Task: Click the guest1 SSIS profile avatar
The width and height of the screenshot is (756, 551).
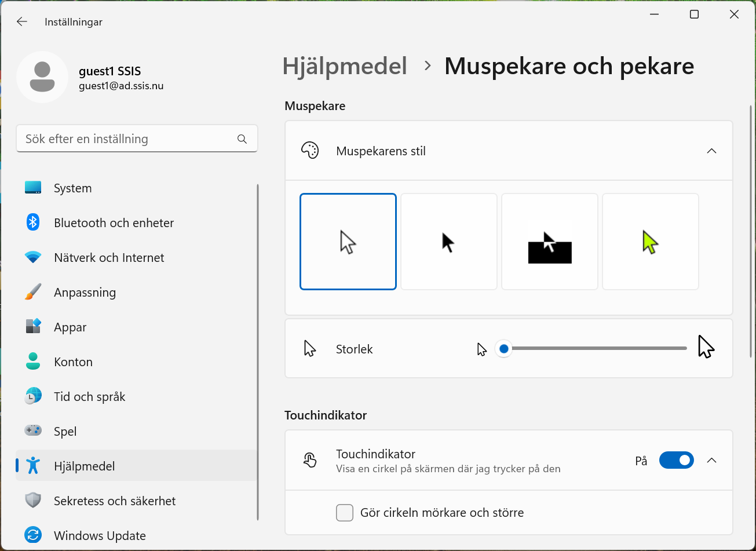Action: tap(42, 77)
